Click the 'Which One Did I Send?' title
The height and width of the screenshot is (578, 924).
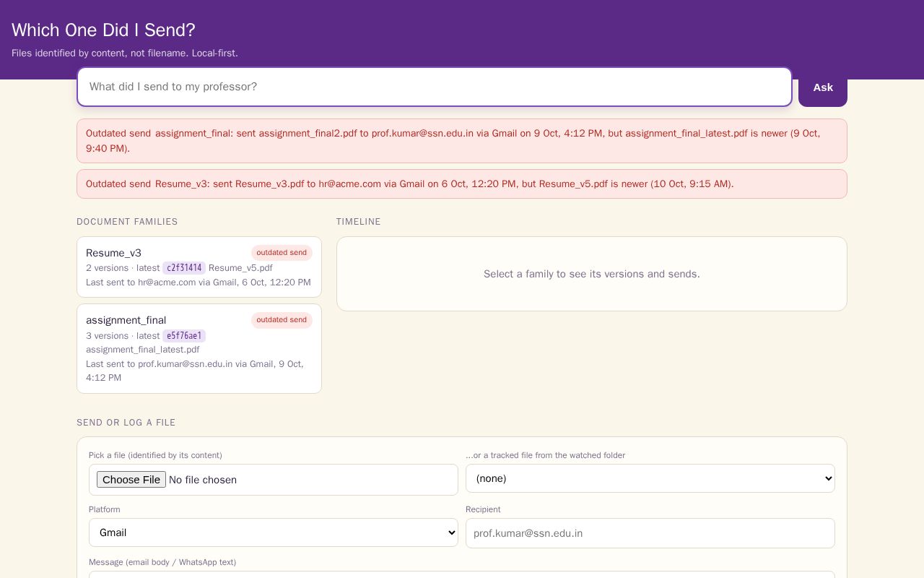pos(103,30)
